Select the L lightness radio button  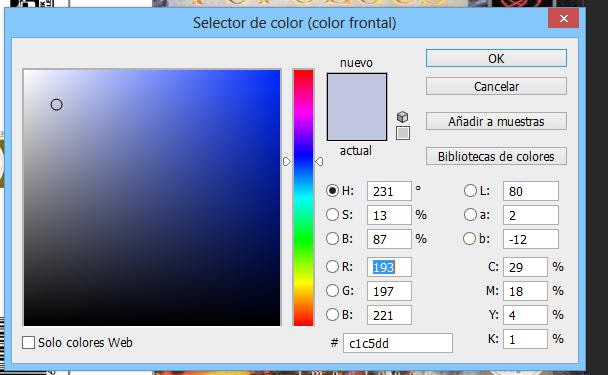(470, 191)
